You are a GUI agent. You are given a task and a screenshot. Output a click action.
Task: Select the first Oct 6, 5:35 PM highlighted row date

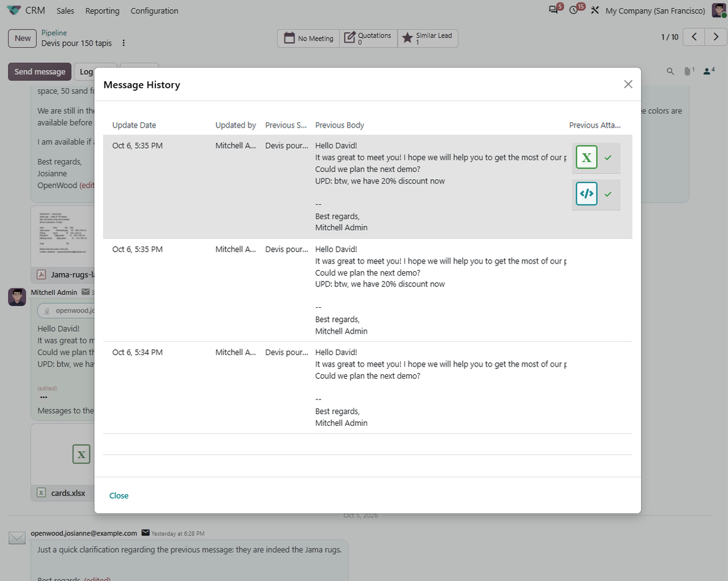click(x=137, y=146)
